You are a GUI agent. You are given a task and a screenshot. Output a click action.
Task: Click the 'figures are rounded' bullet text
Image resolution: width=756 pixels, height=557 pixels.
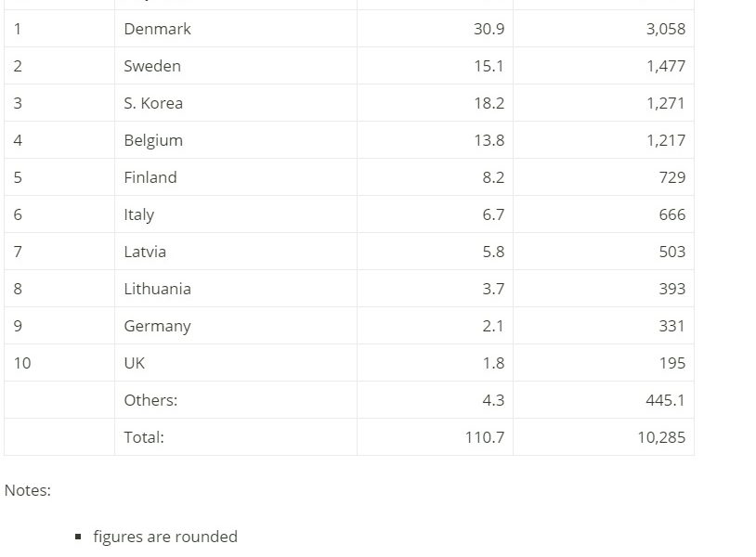point(165,537)
